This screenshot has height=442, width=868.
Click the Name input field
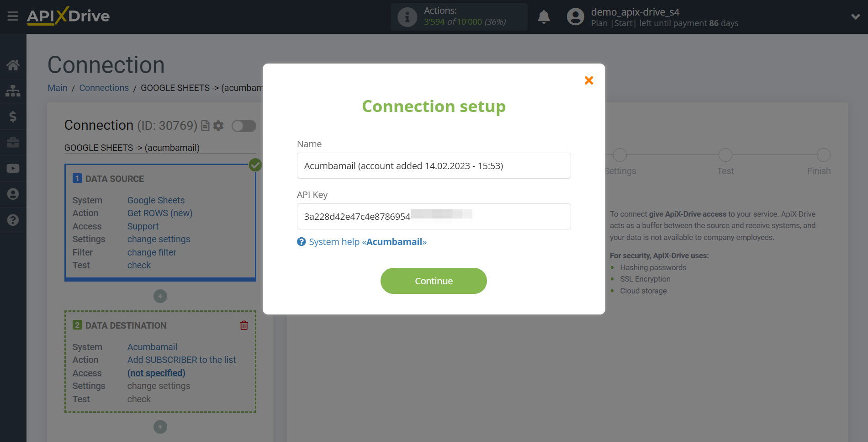[x=434, y=165]
